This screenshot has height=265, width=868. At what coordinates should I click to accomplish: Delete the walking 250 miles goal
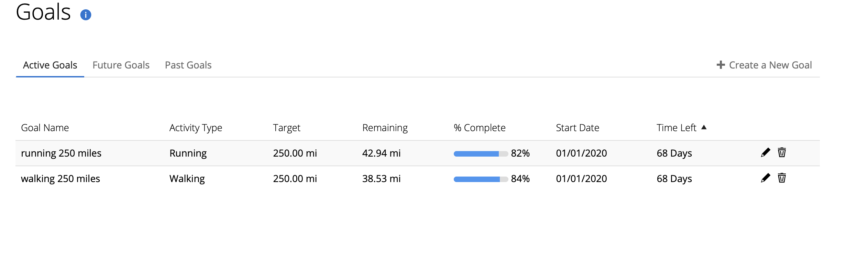click(x=782, y=178)
